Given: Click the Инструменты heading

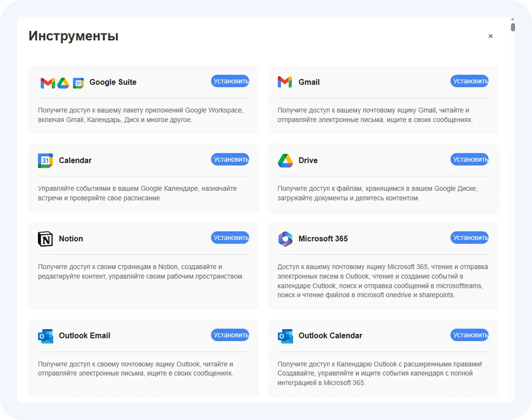Looking at the screenshot, I should pyautogui.click(x=73, y=36).
